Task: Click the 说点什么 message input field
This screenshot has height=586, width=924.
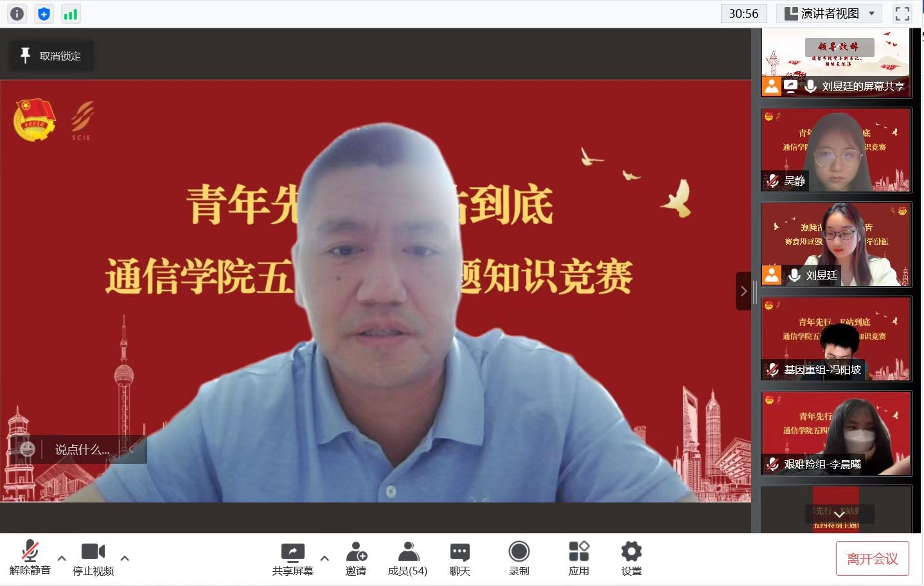Action: 82,450
